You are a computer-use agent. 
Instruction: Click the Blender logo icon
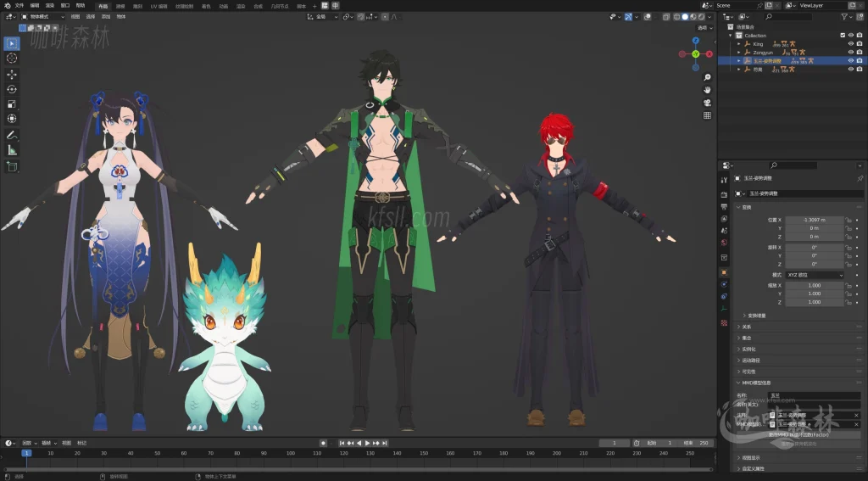[7, 6]
